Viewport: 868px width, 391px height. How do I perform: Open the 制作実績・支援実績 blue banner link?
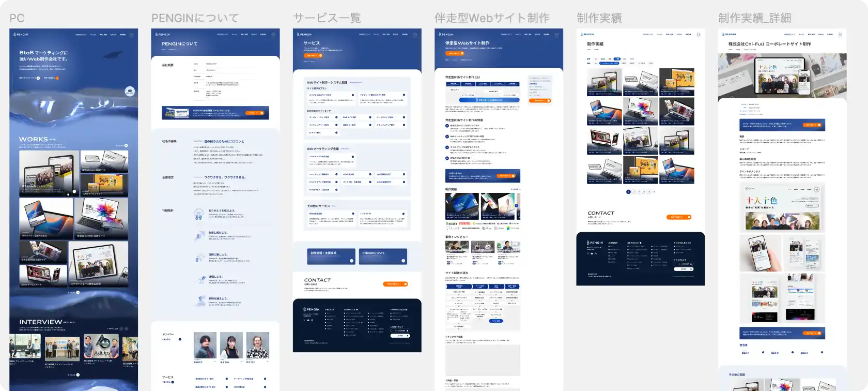coord(331,256)
